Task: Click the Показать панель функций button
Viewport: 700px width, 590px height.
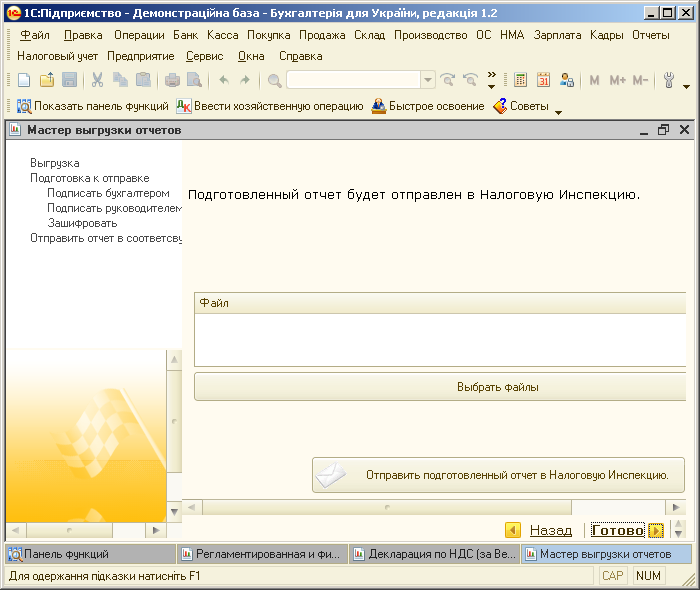Action: tap(92, 106)
